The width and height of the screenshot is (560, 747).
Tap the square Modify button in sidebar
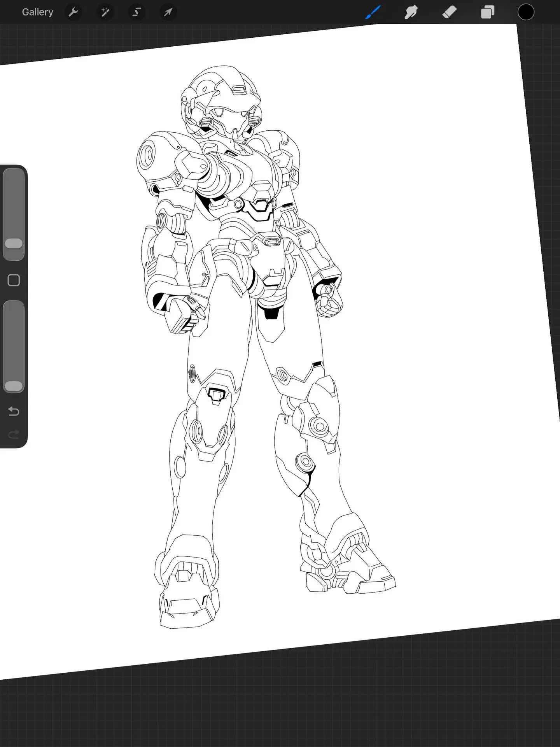pos(14,280)
